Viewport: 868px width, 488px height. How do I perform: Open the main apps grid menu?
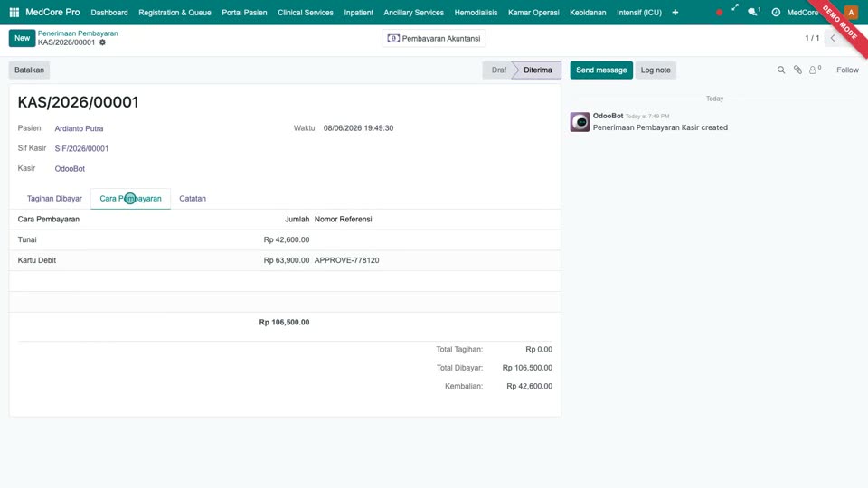[14, 12]
